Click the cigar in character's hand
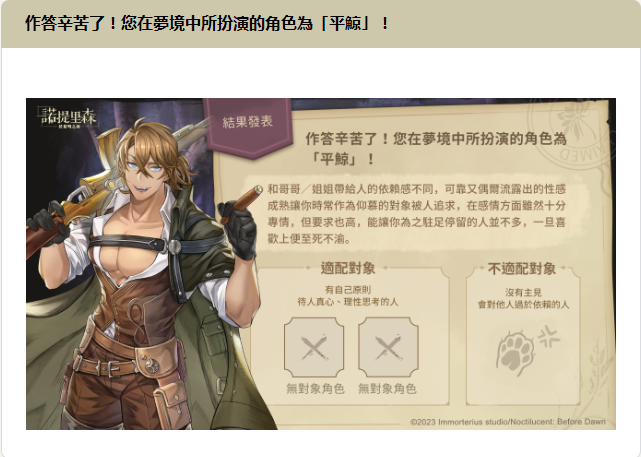The height and width of the screenshot is (457, 641). point(242,203)
